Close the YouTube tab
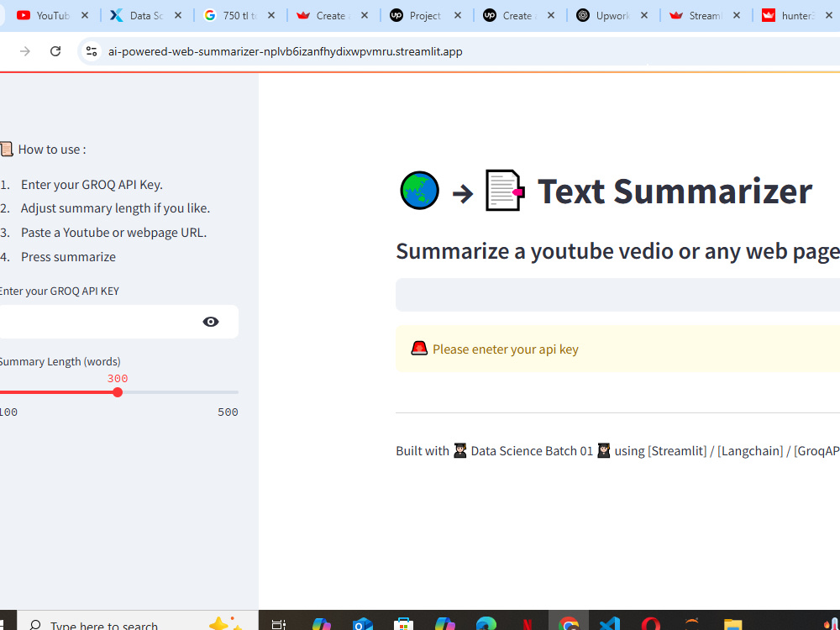The height and width of the screenshot is (630, 840). (x=85, y=15)
